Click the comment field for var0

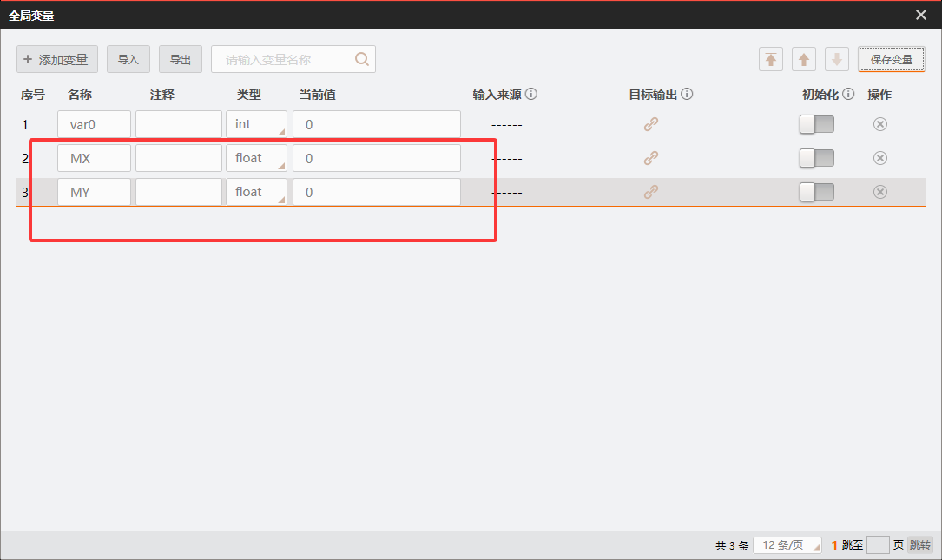(x=179, y=124)
